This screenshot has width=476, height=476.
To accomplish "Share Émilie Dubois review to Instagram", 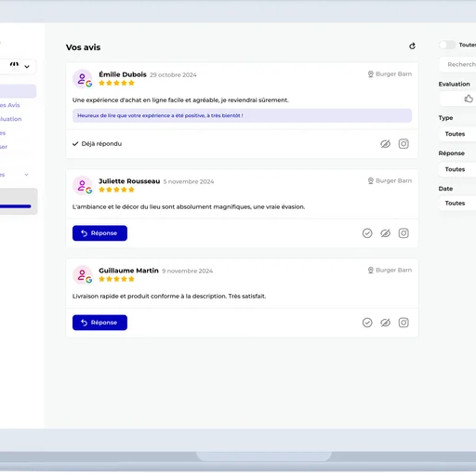I will 403,144.
